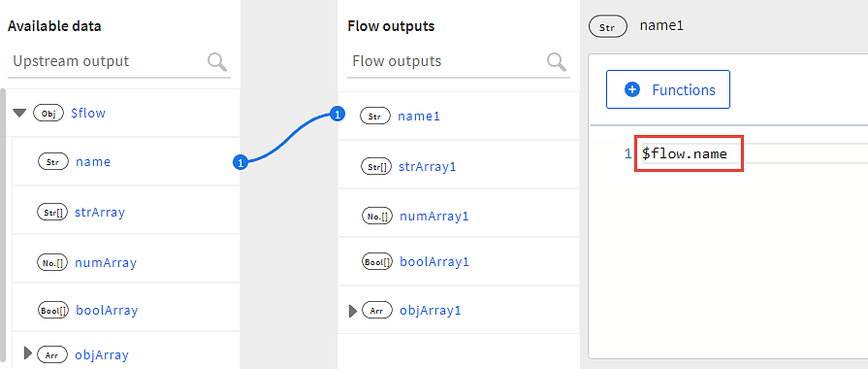The height and width of the screenshot is (369, 868).
Task: Click into the Flow outputs search field
Action: [446, 61]
